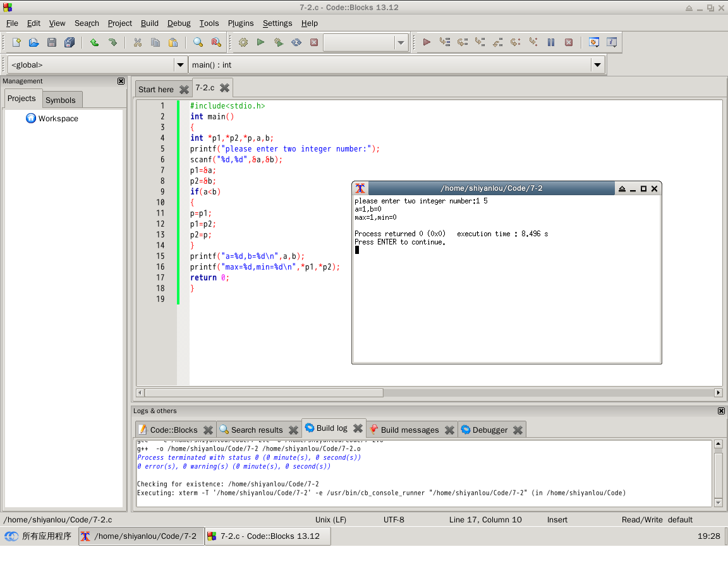Open the Plugins menu
The width and height of the screenshot is (728, 566).
click(241, 23)
